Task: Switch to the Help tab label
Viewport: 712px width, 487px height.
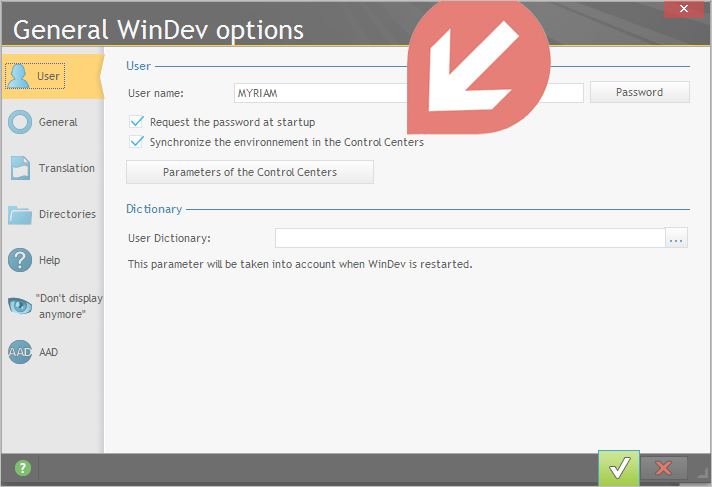Action: tap(49, 260)
